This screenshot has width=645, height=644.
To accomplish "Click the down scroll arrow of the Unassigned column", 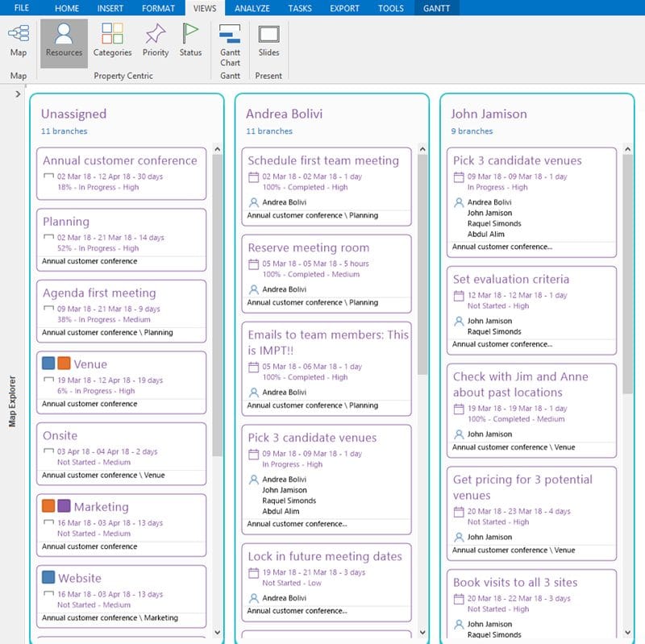I will pyautogui.click(x=218, y=633).
